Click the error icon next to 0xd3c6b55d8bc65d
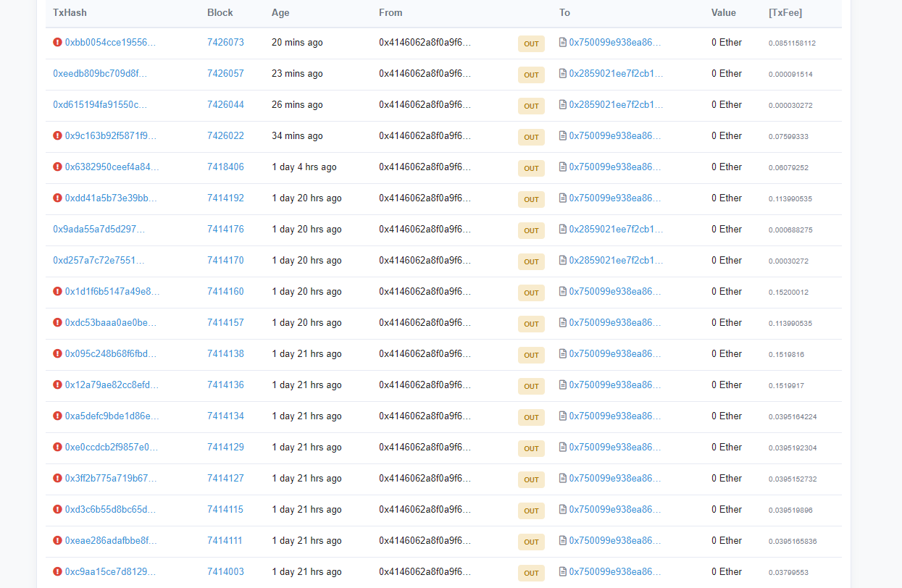The image size is (902, 588). [x=58, y=509]
